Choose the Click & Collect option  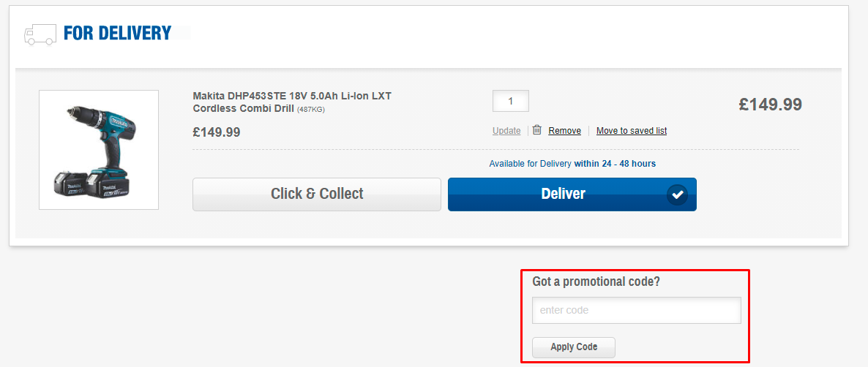coord(317,194)
